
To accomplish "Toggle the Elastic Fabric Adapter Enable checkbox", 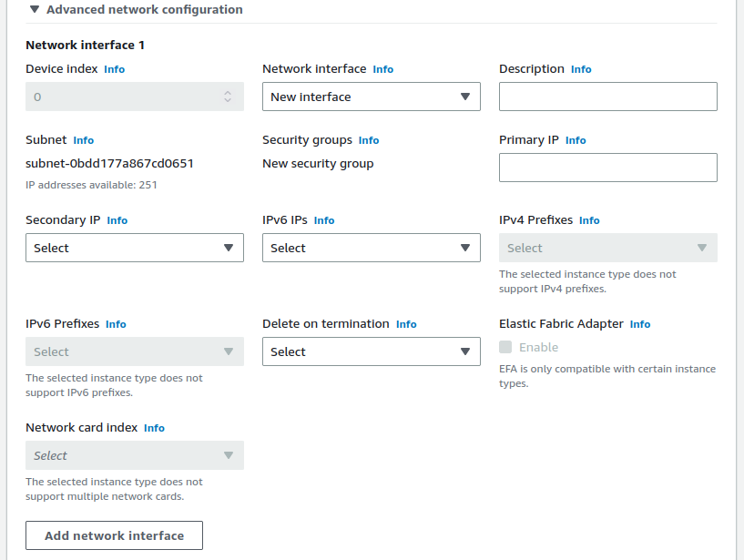I will [x=505, y=347].
